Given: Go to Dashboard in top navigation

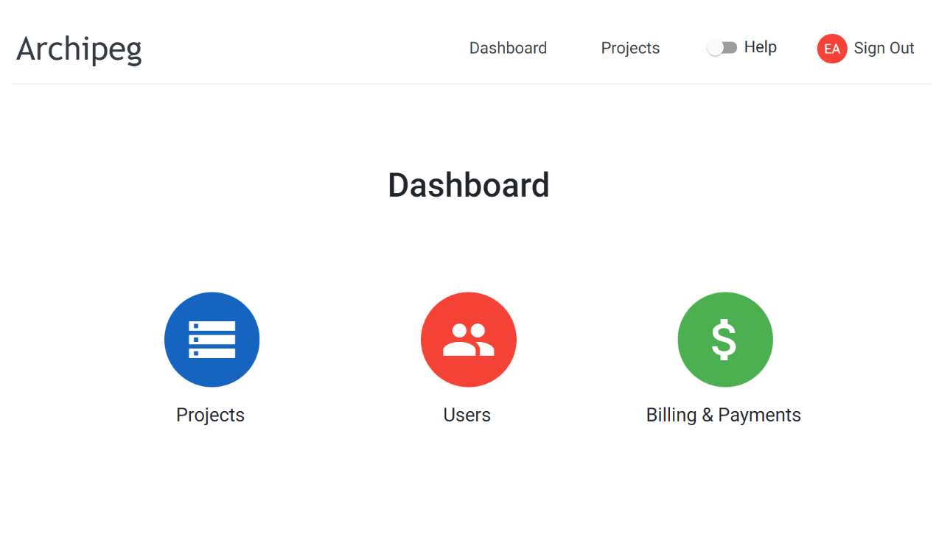Looking at the screenshot, I should [508, 48].
